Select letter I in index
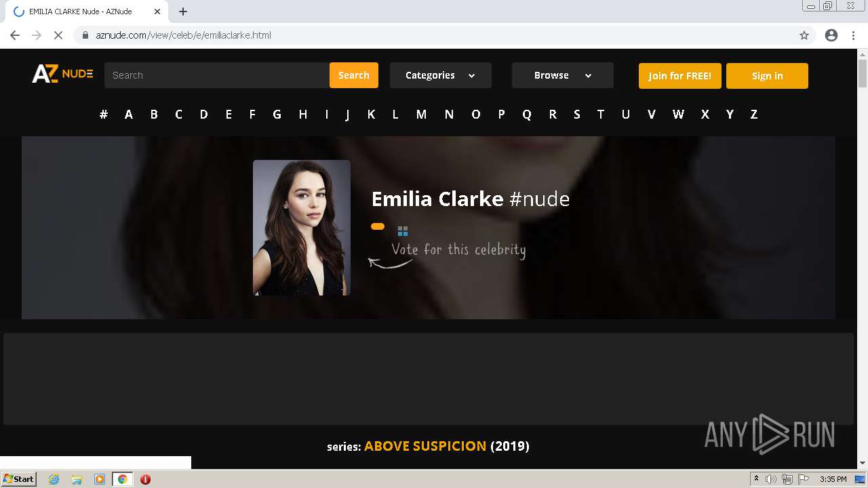 click(326, 115)
